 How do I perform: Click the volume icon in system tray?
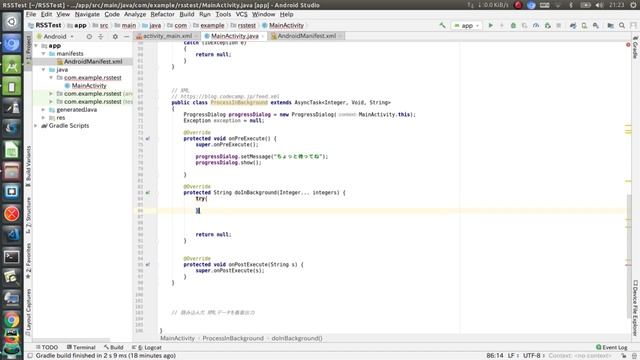[599, 5]
